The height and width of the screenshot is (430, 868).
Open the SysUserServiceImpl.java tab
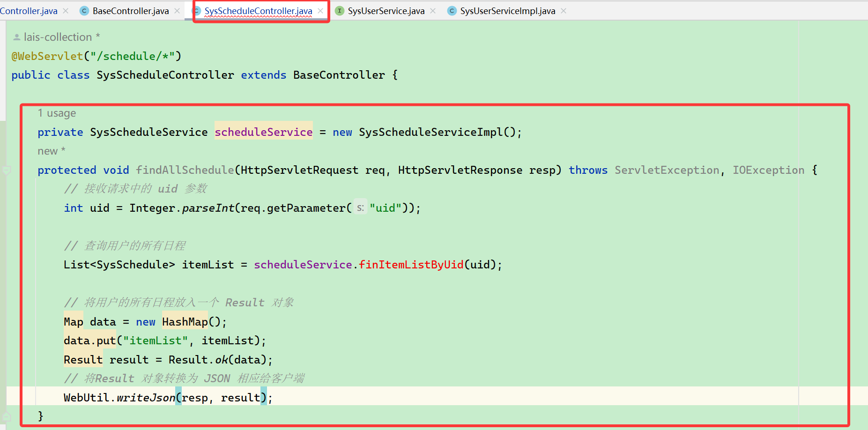click(x=507, y=11)
